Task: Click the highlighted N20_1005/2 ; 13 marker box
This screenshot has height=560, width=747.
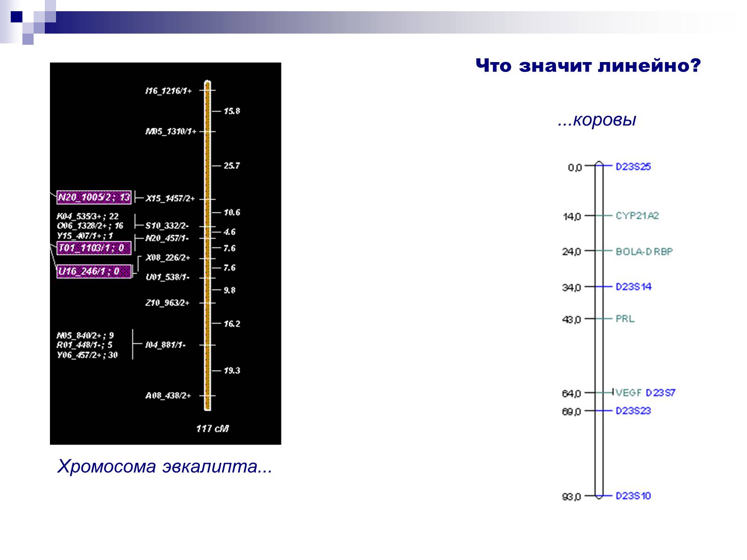Action: [93, 197]
